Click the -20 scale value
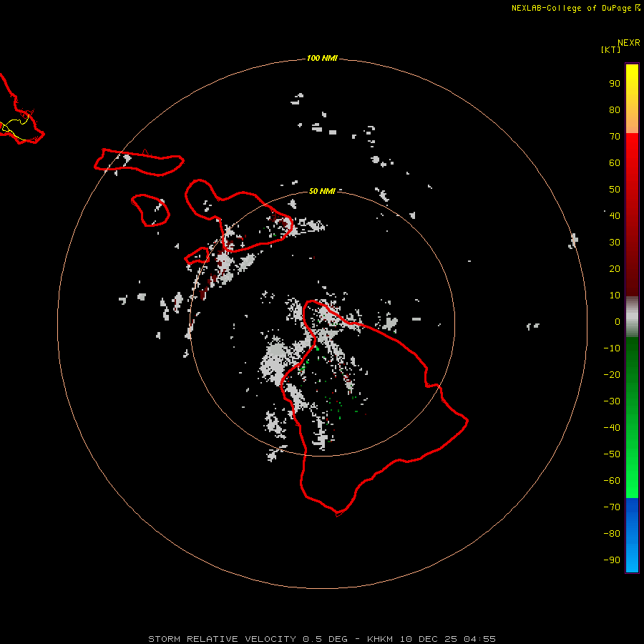Image resolution: width=644 pixels, height=644 pixels. click(612, 374)
